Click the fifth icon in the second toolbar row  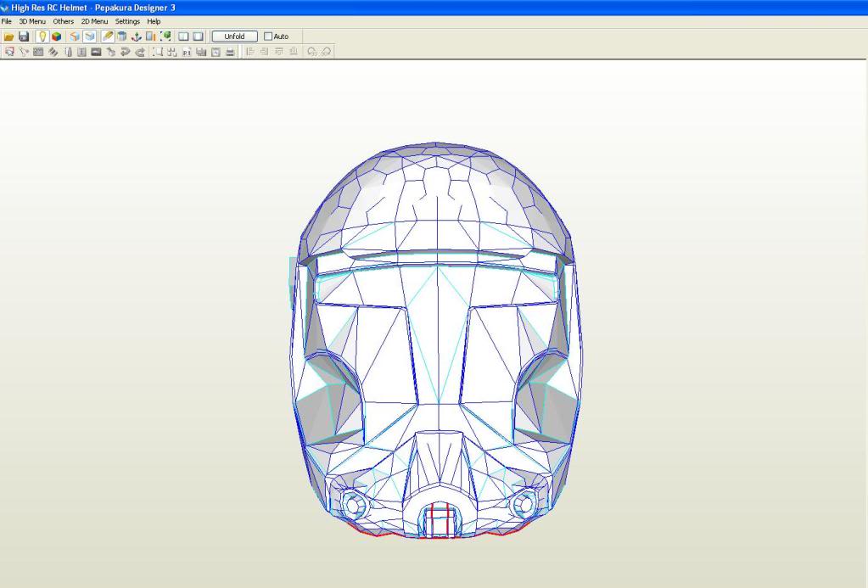pyautogui.click(x=68, y=52)
